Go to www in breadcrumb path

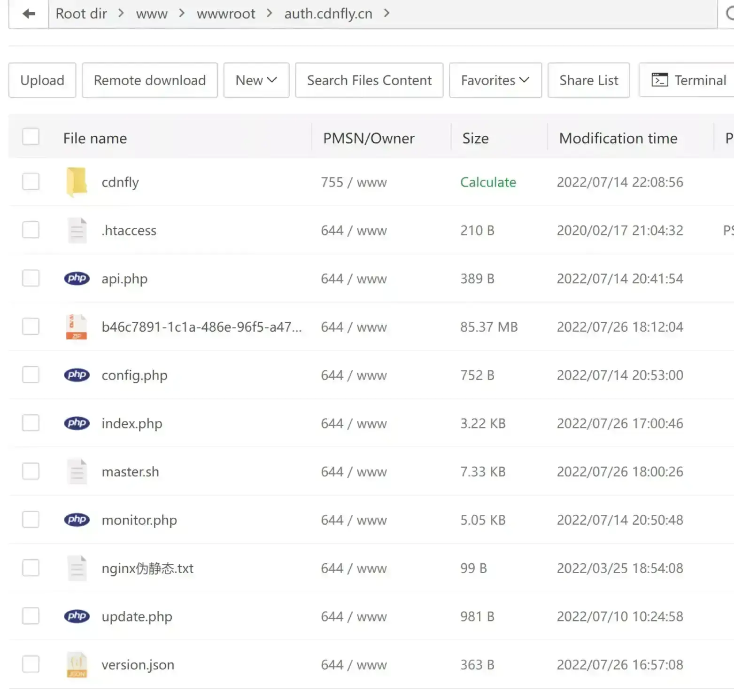click(152, 14)
